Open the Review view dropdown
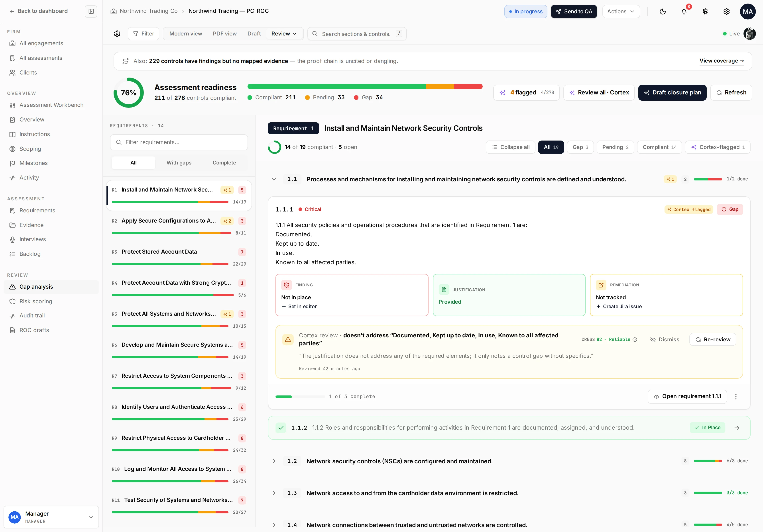This screenshot has width=763, height=532. (284, 33)
